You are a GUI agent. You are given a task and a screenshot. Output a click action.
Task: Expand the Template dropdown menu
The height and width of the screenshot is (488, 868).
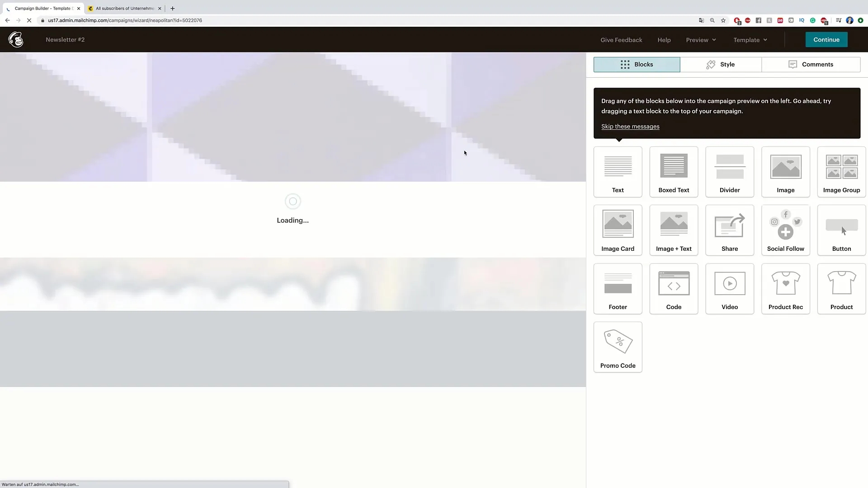click(750, 39)
